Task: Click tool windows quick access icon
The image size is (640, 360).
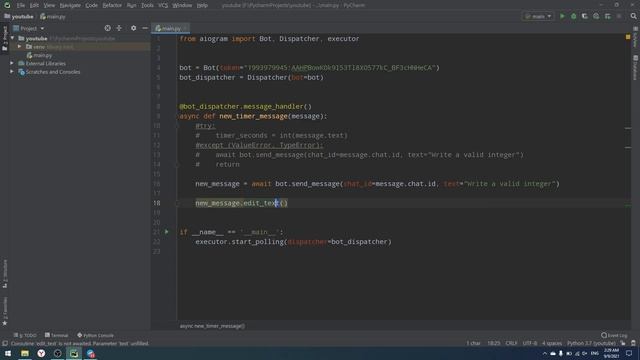Action: [x=5, y=344]
